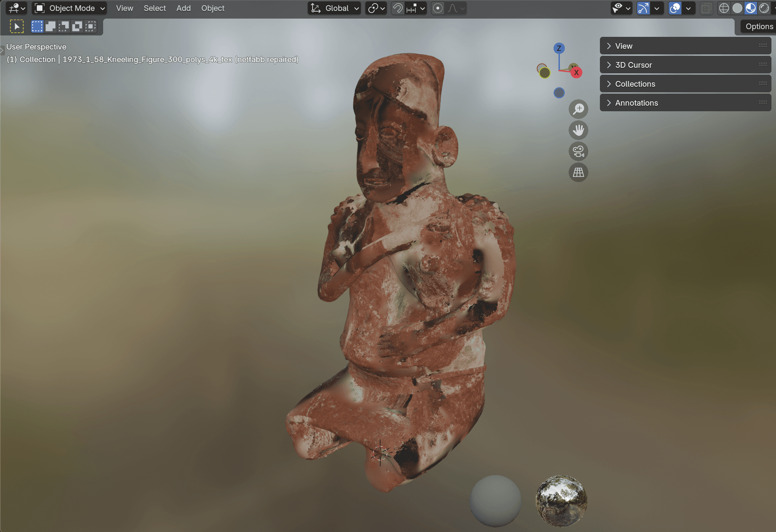
Task: Click red X axis on gizmo
Action: 576,73
